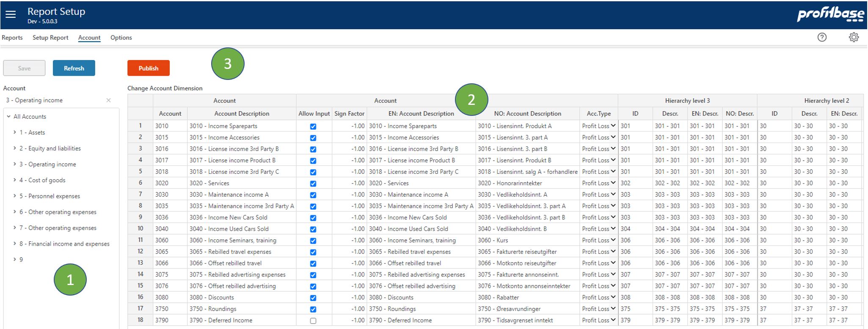868x329 pixels.
Task: Open Acc.Type dropdown for account 3018
Action: point(599,172)
